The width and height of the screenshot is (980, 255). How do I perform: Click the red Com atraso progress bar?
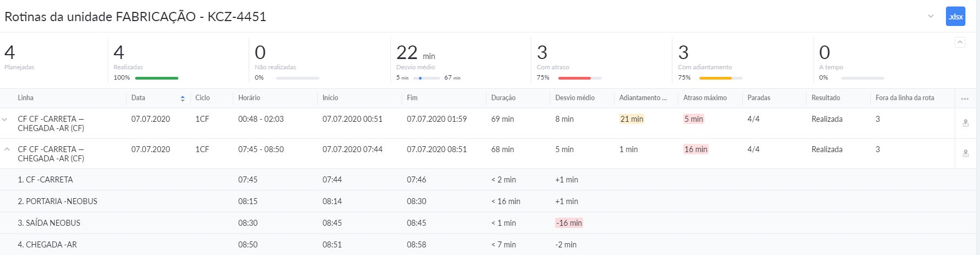click(574, 78)
